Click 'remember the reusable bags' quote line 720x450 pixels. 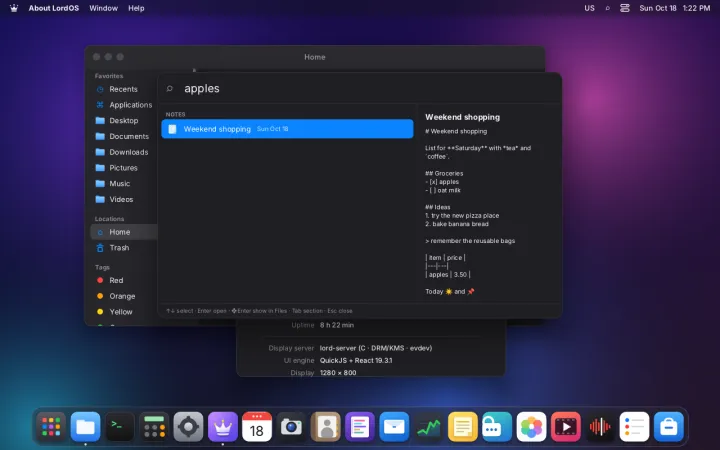coord(472,241)
